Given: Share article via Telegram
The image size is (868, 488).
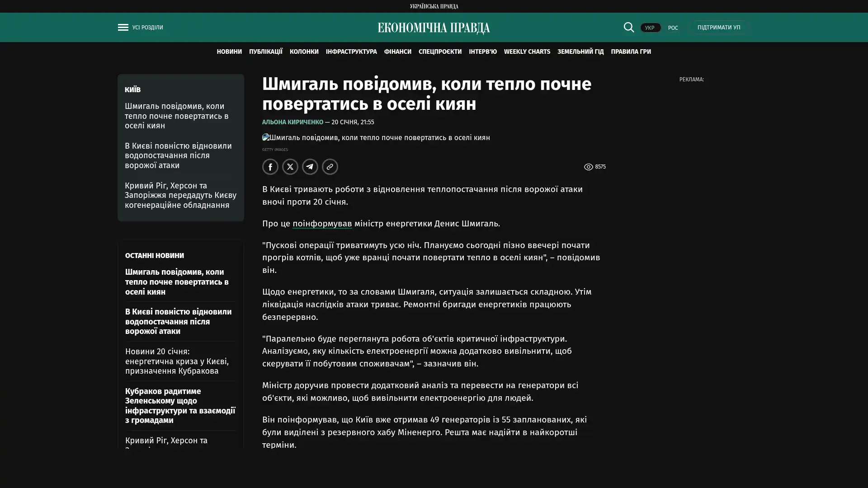Looking at the screenshot, I should [310, 167].
